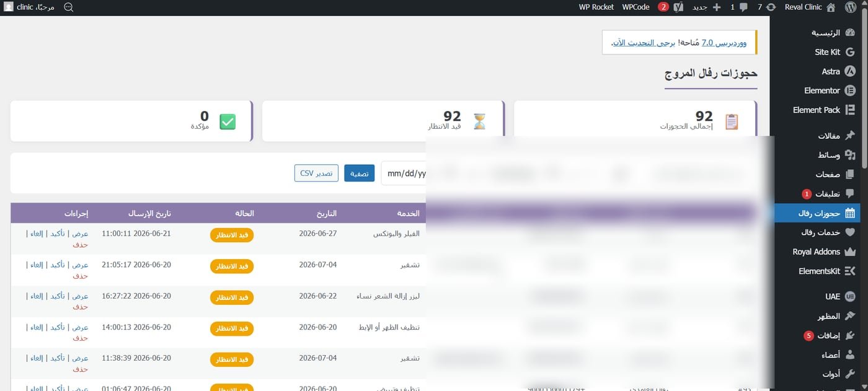Click the حجوزات رفال calendar icon
Viewport: 868px width, 391px height.
[850, 213]
